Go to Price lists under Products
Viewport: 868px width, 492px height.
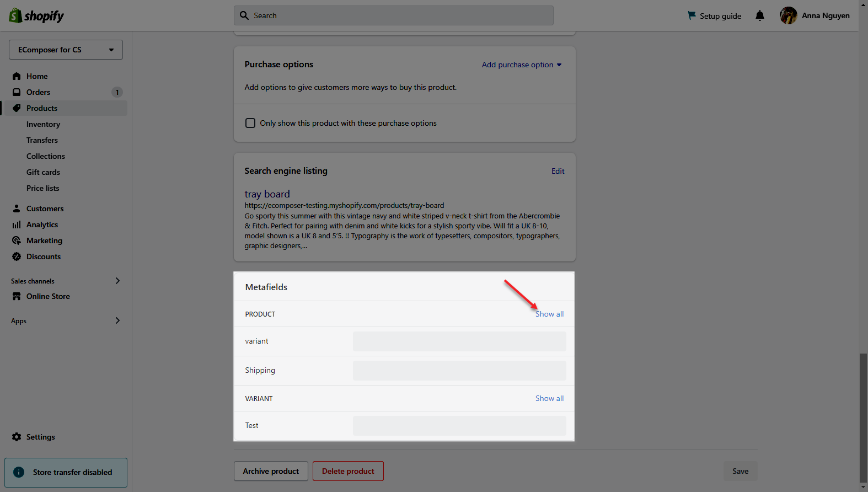42,188
